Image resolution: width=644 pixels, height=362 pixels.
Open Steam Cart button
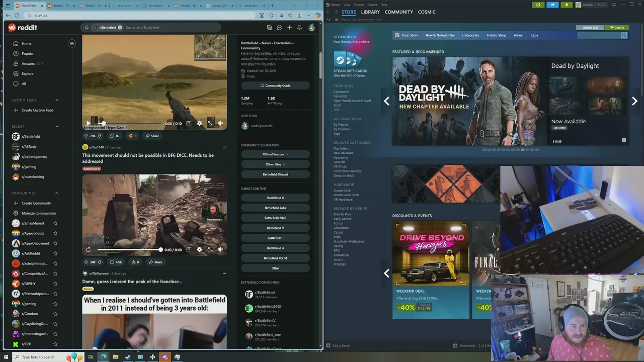[x=616, y=28]
